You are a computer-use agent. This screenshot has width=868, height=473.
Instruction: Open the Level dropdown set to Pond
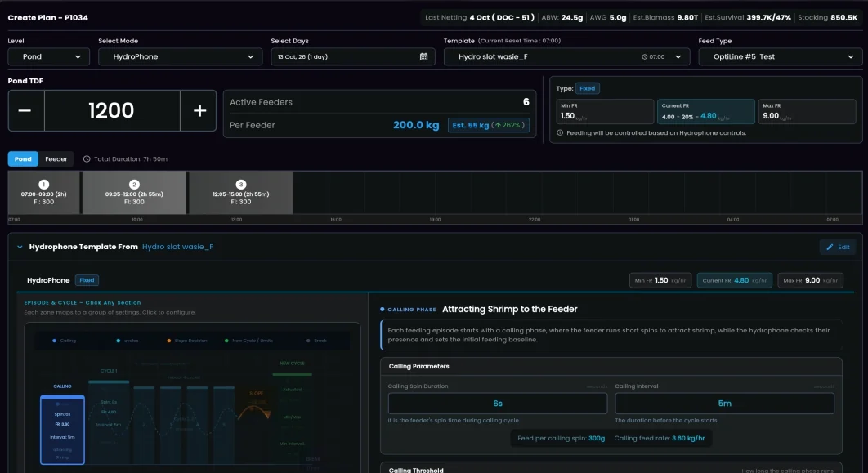tap(49, 56)
